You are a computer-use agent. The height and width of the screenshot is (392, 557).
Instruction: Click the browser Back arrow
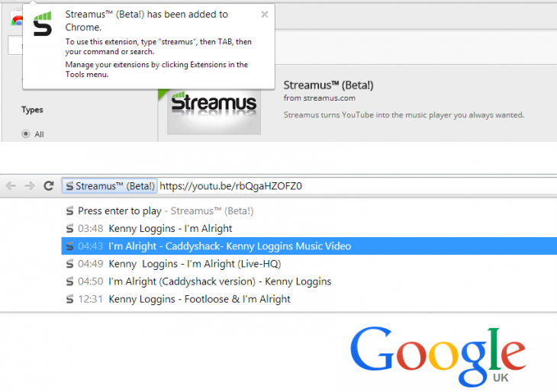(x=11, y=185)
